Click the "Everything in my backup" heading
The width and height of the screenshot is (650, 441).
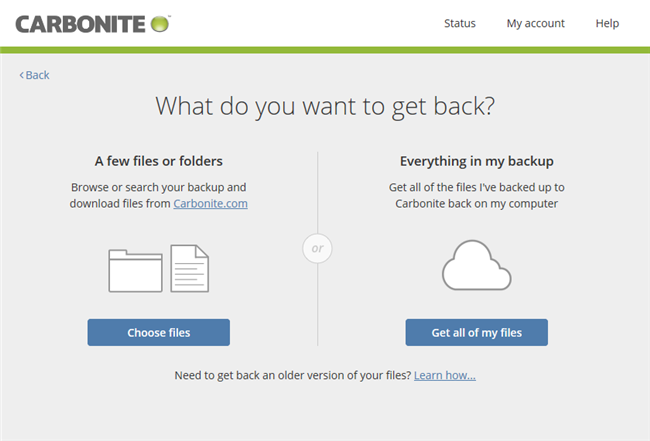(x=476, y=160)
